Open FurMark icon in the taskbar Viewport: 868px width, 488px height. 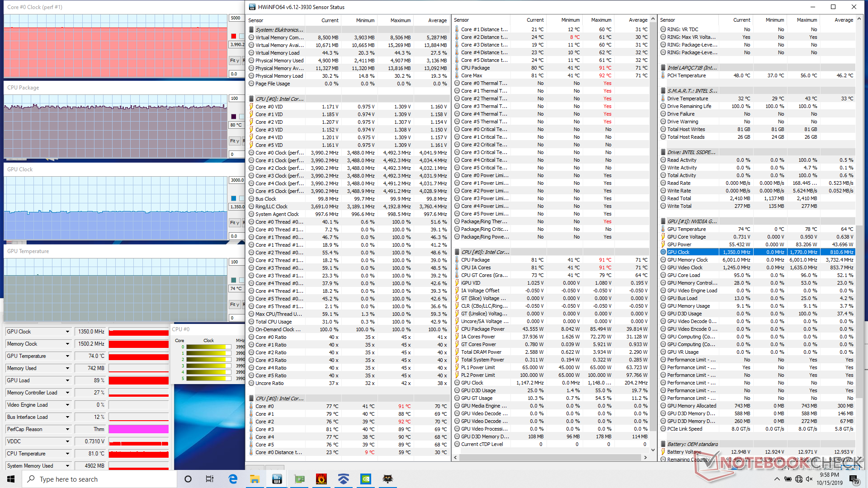click(x=321, y=479)
